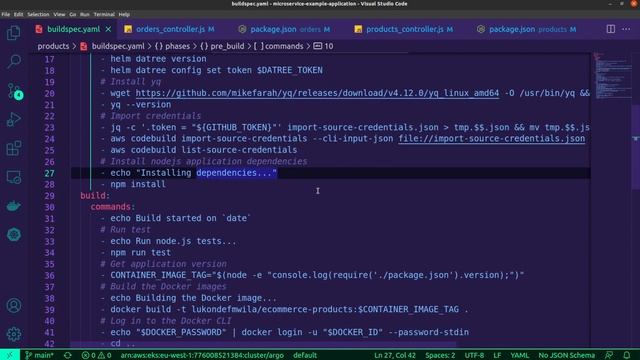The image size is (640, 360).
Task: Click the '# Install yq' comment
Action: pyautogui.click(x=131, y=82)
